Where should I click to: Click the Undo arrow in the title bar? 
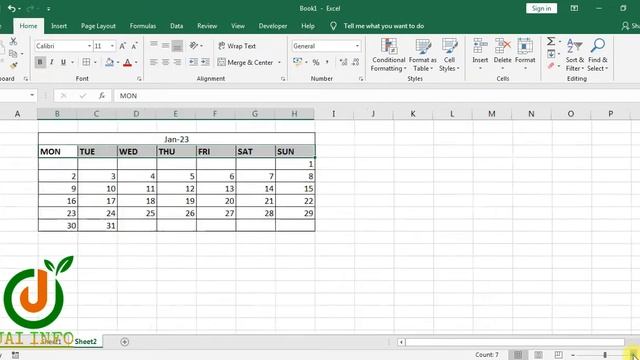(x=12, y=9)
